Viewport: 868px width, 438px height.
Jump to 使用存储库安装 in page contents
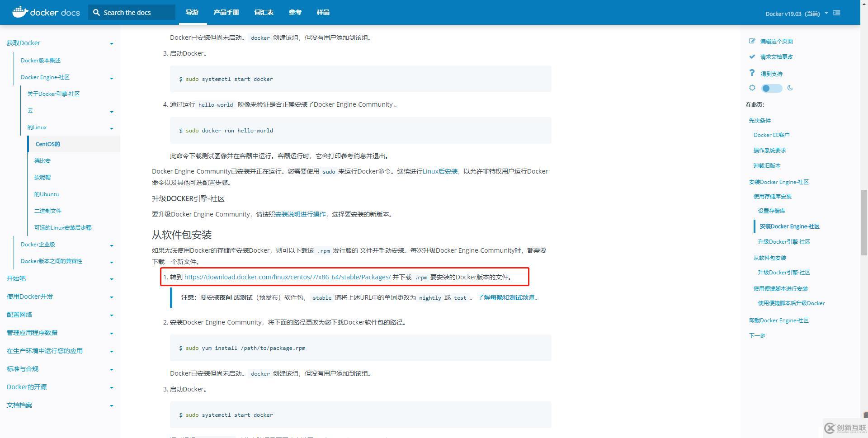[x=773, y=196]
